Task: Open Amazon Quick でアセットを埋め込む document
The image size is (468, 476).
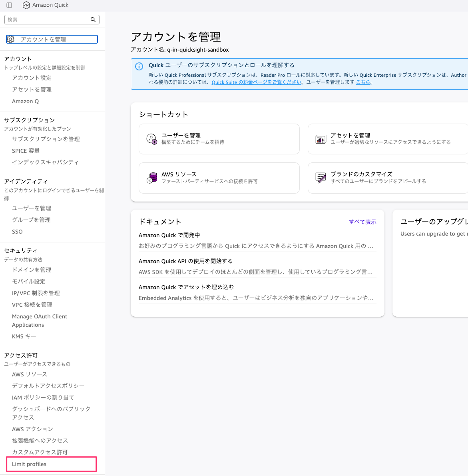Action: coord(186,287)
